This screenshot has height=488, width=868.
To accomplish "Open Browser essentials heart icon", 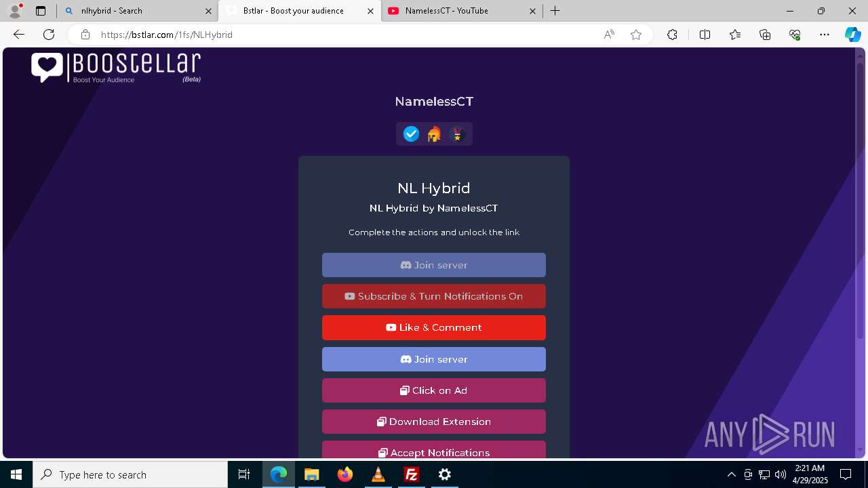I will pos(795,35).
